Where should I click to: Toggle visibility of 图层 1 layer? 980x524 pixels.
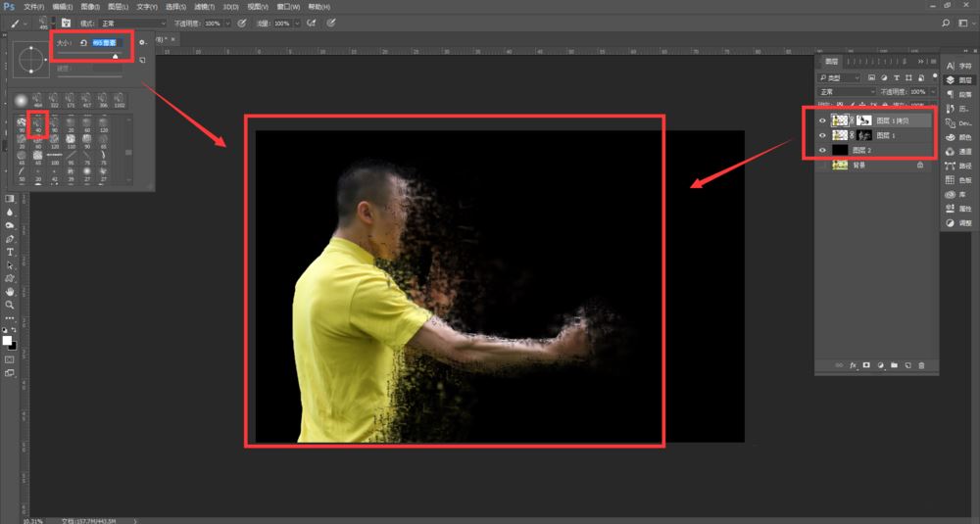click(822, 135)
